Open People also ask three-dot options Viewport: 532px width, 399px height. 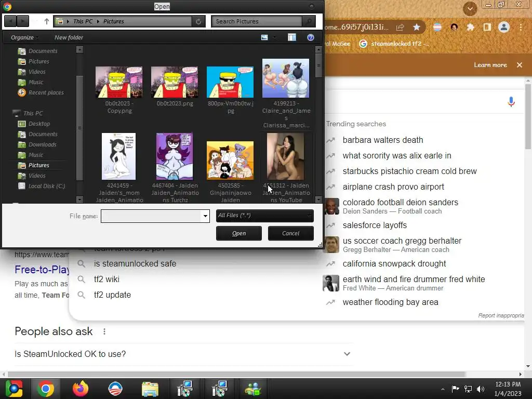click(104, 331)
